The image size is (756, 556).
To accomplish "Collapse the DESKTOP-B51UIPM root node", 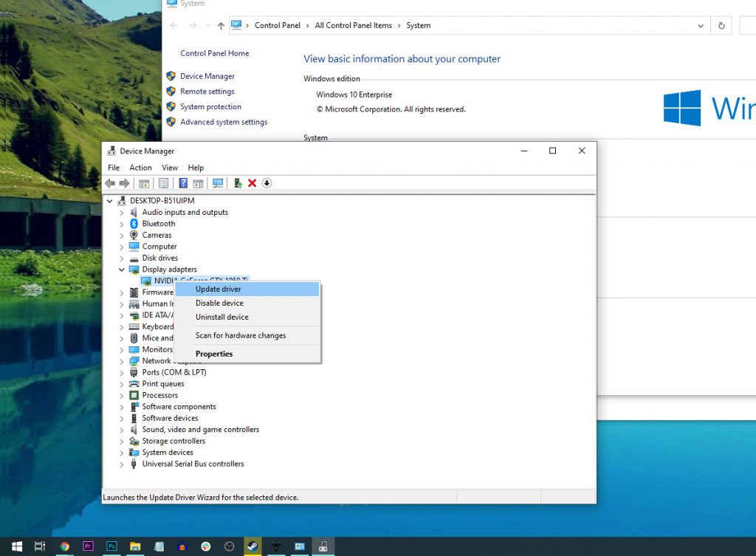I will pos(110,201).
